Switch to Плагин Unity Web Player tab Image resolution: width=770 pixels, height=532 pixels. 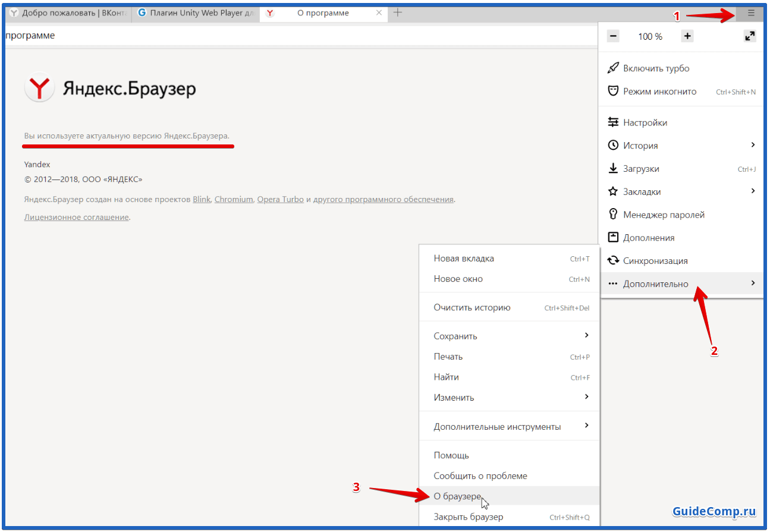tap(196, 12)
